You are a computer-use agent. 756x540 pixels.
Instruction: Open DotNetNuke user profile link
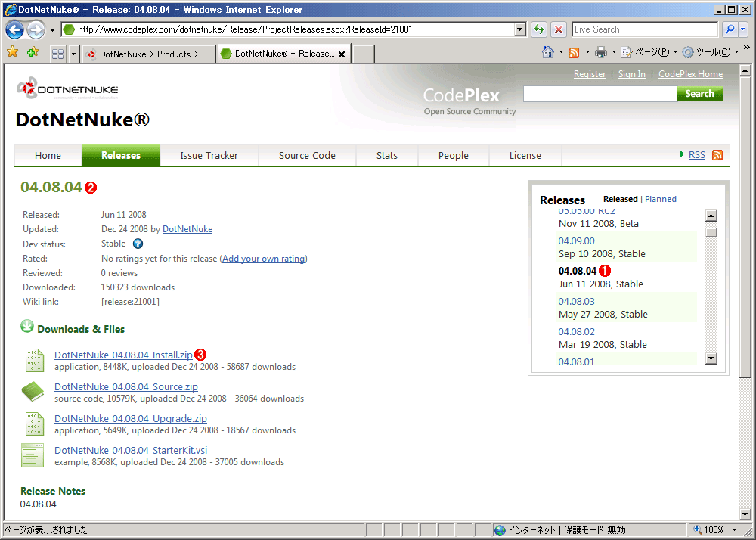[187, 229]
